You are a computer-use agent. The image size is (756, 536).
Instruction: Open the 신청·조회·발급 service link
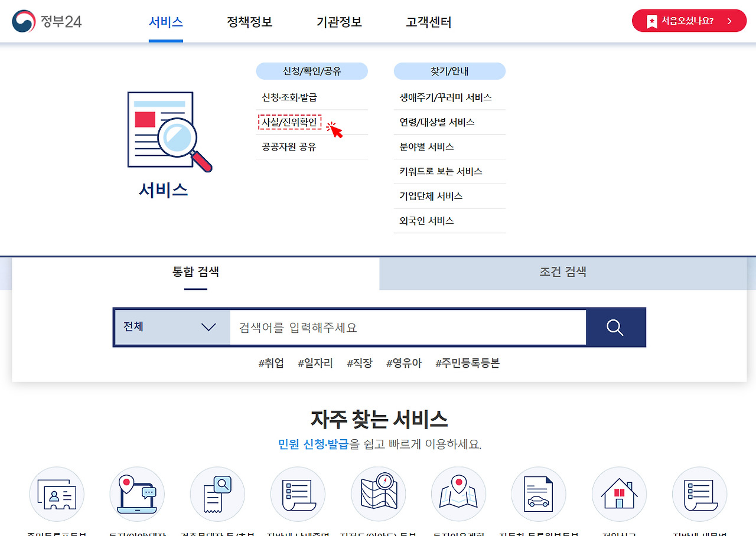(289, 97)
